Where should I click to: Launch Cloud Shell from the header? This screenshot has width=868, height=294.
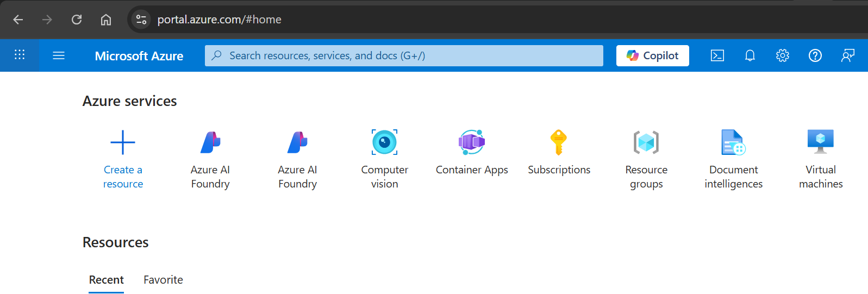coord(717,55)
